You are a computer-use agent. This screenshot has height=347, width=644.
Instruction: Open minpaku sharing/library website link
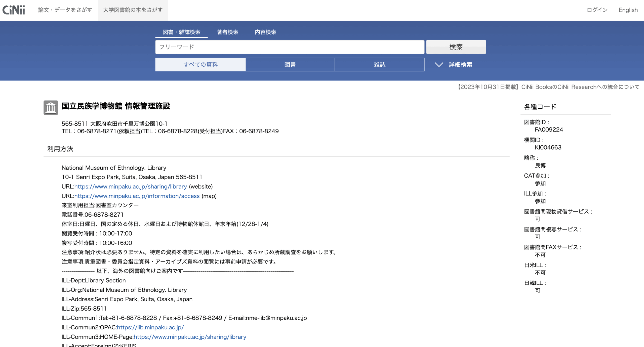pyautogui.click(x=131, y=187)
